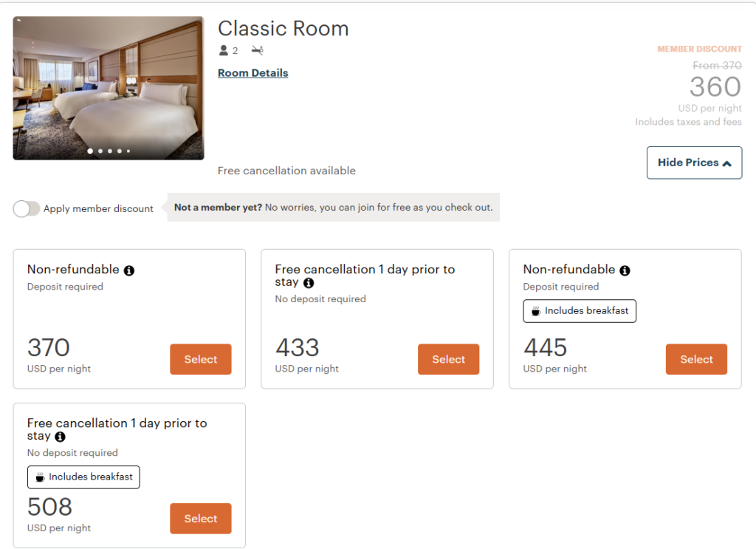This screenshot has width=756, height=549.
Task: Open the Room Details link
Action: coord(252,72)
